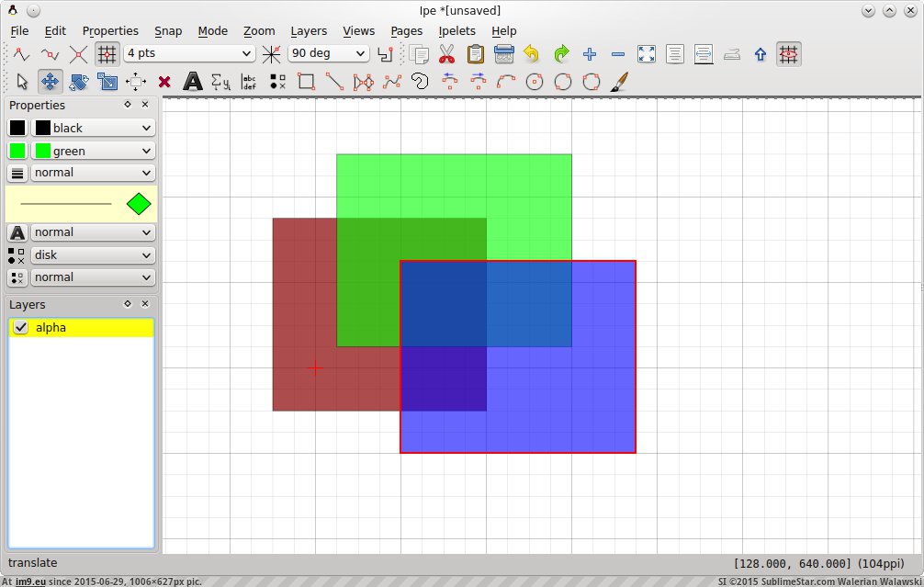
Task: Open the 4 pts grid size dropdown
Action: (x=189, y=54)
